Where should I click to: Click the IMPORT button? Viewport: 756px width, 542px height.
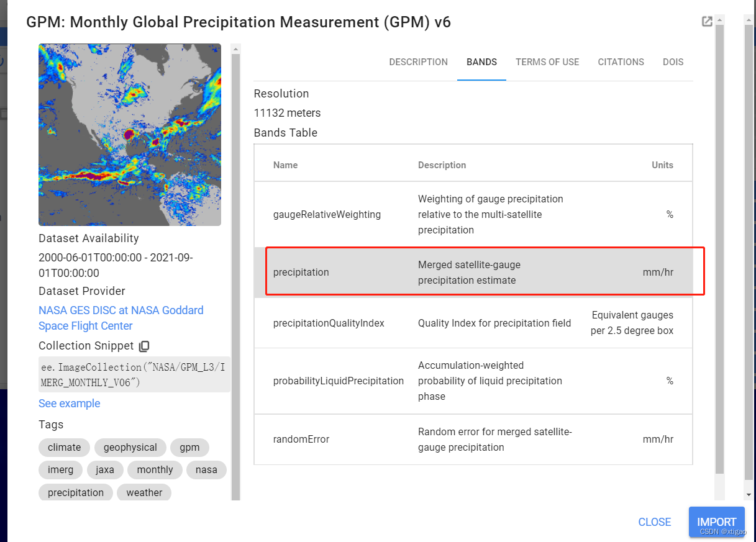click(716, 522)
